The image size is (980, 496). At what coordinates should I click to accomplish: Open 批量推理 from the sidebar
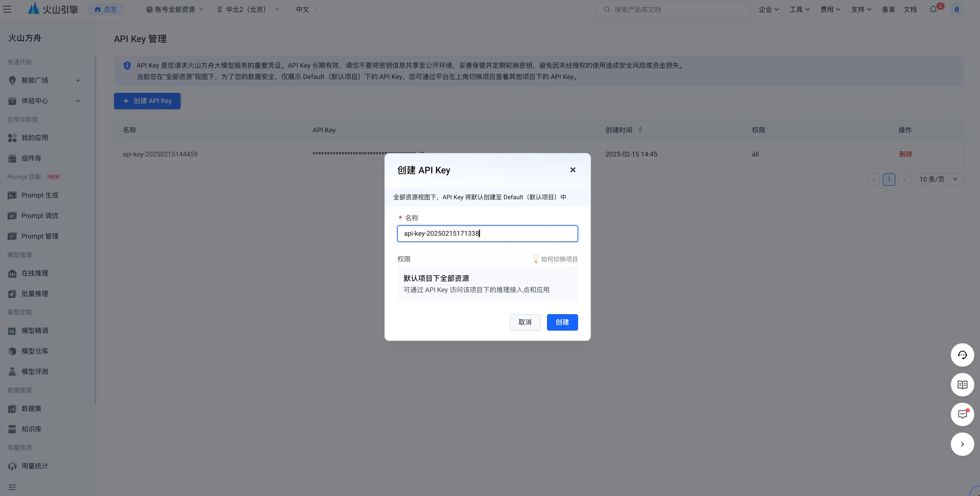pyautogui.click(x=35, y=293)
